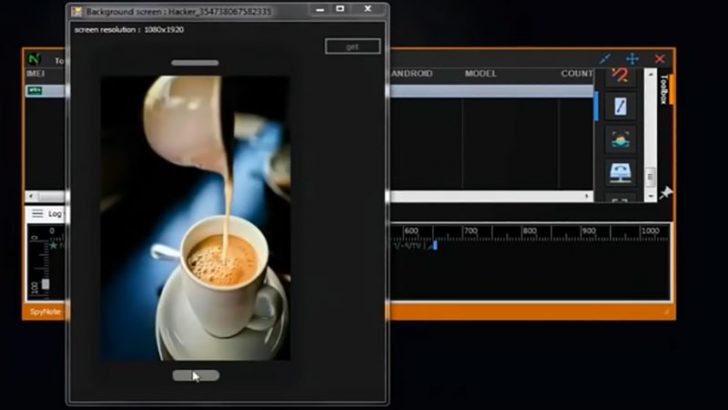Click the ANDROID column header
The width and height of the screenshot is (728, 410).
click(x=411, y=74)
